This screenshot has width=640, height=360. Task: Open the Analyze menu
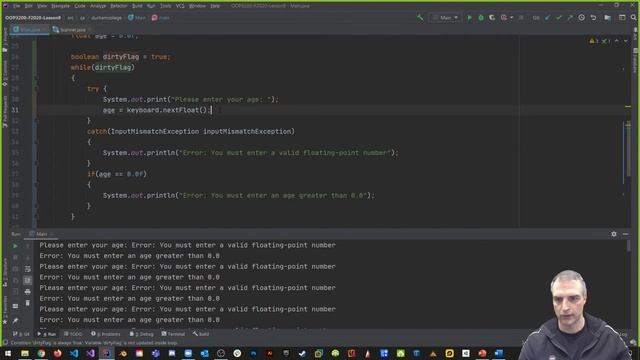98,6
